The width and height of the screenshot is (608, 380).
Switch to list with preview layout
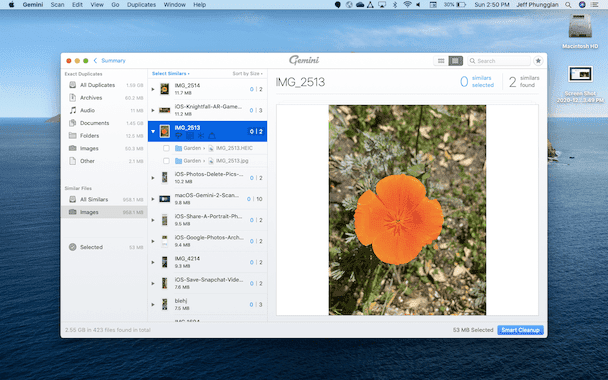click(x=456, y=61)
